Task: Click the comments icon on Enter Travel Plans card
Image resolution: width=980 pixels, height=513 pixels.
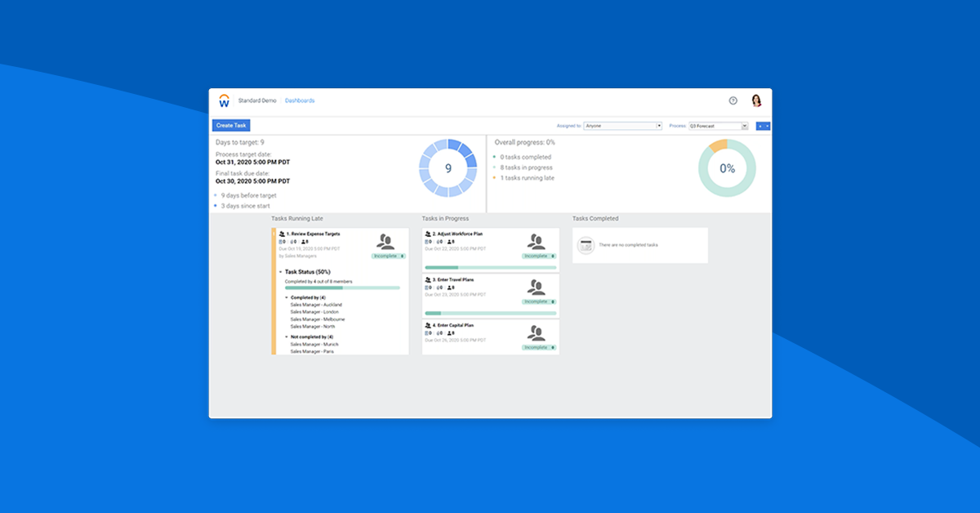Action: tap(439, 288)
